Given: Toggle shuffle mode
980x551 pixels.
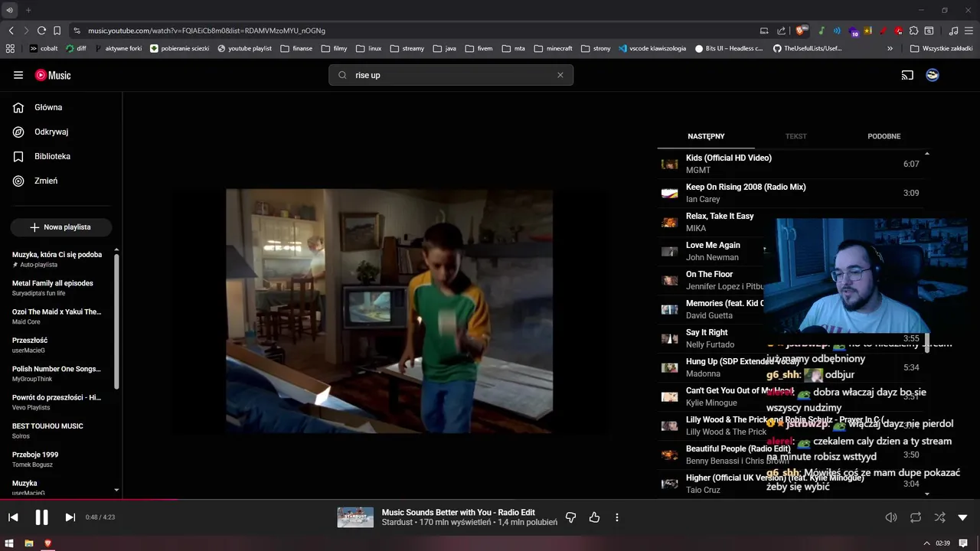Looking at the screenshot, I should click(x=939, y=517).
